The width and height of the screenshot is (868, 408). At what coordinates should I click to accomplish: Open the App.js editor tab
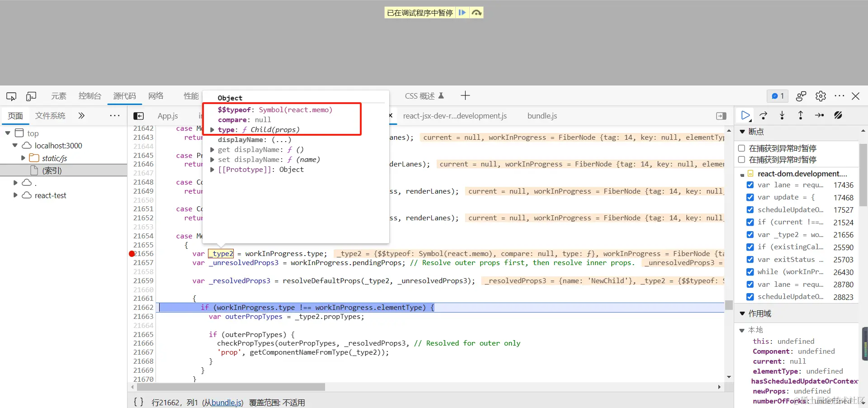(168, 116)
